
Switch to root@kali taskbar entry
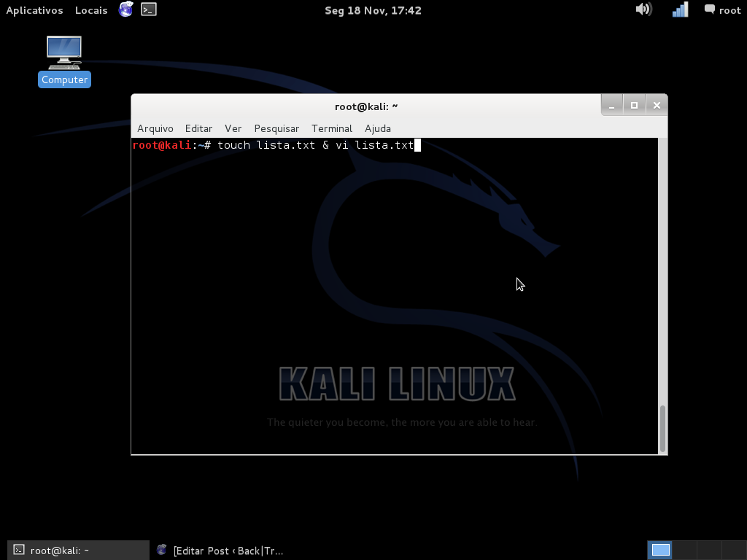(x=78, y=551)
